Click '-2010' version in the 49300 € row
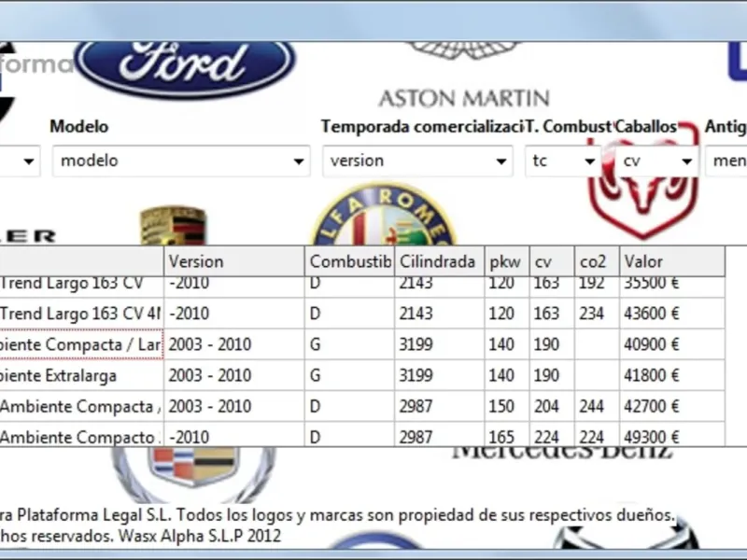 (234, 435)
